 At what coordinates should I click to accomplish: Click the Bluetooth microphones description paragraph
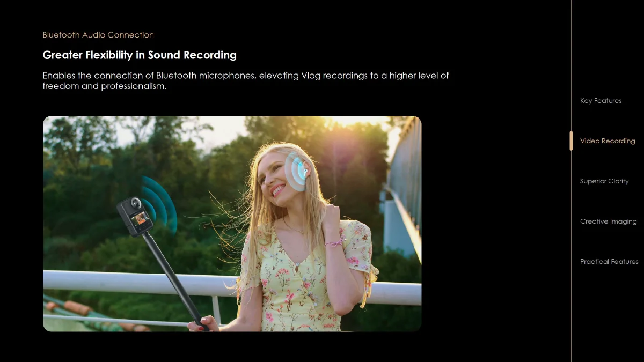click(246, 80)
